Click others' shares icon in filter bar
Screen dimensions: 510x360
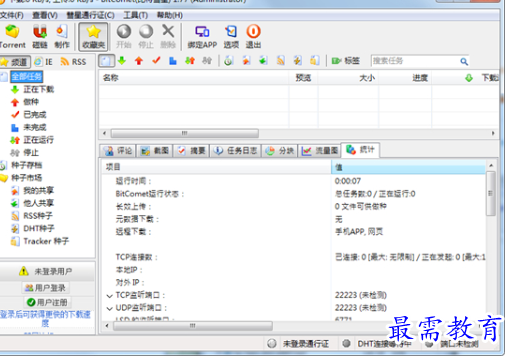[263, 61]
